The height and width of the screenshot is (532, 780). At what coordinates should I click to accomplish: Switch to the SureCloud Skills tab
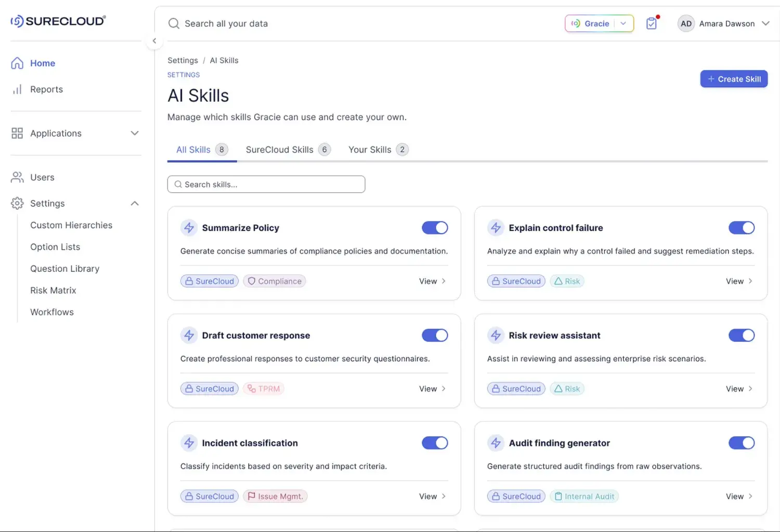pos(288,150)
